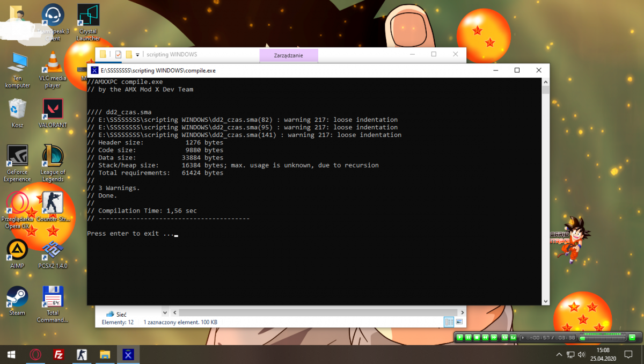Click the Explorer horizontal scrollbar left arrow
This screenshot has width=644, height=364.
tap(174, 312)
